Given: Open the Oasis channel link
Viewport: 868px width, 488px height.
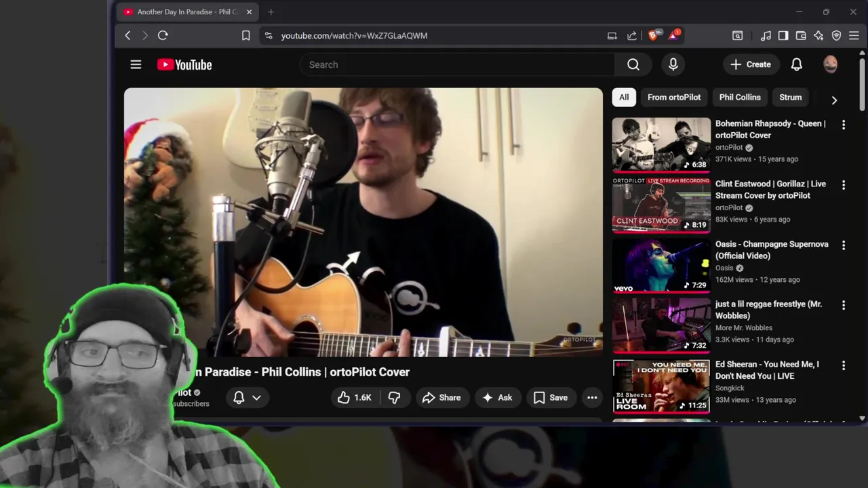Looking at the screenshot, I should [724, 268].
